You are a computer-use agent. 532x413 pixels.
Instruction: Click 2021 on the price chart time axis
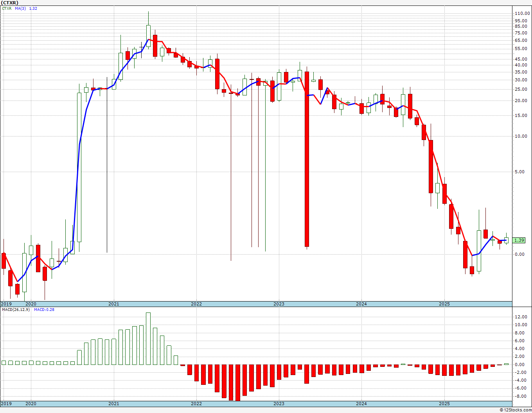coord(113,304)
